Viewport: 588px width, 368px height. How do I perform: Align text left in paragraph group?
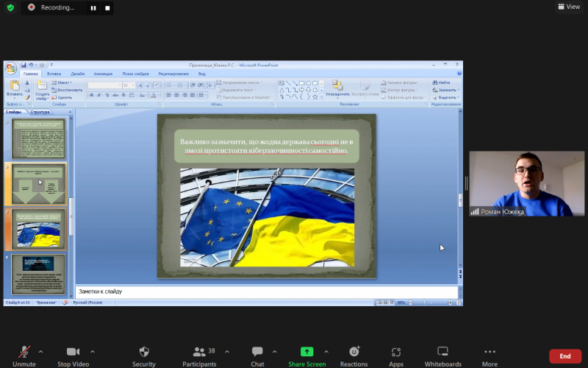[169, 96]
